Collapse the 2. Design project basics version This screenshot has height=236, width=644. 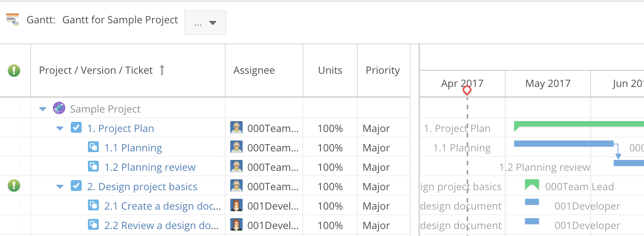(60, 187)
